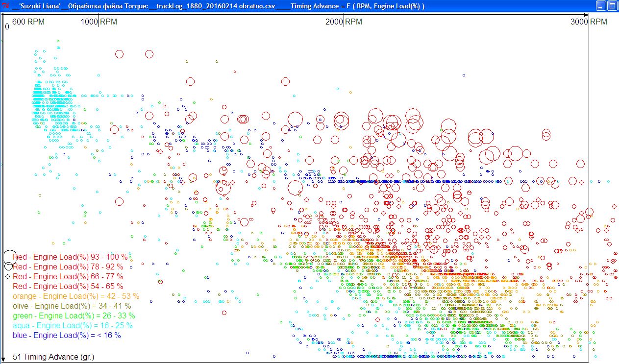Image resolution: width=619 pixels, height=364 pixels.
Task: Click the smallest black legend circle
Action: (x=8, y=277)
